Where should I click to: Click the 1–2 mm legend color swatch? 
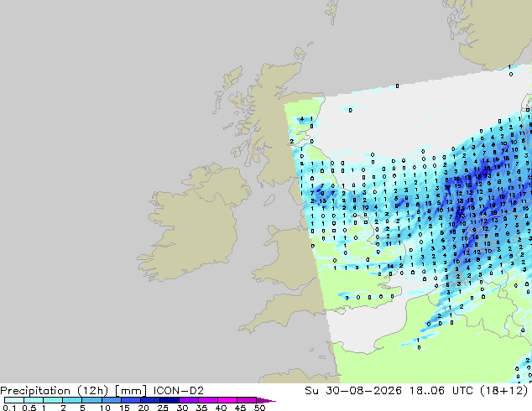(x=53, y=400)
